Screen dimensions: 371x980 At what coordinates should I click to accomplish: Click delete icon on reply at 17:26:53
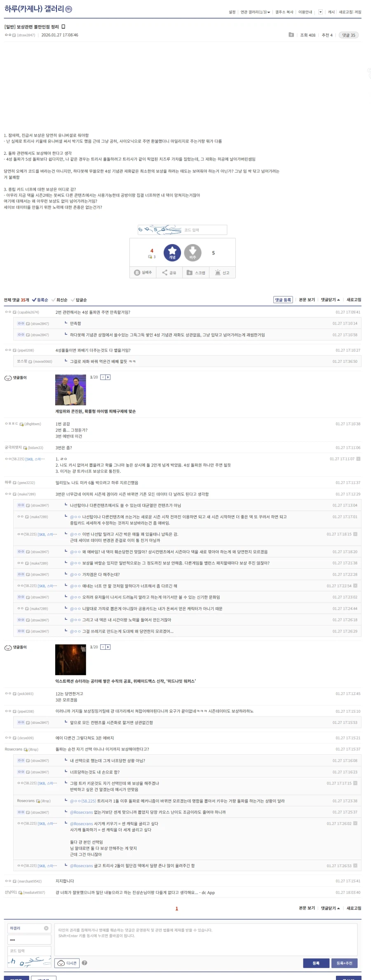tap(355, 866)
